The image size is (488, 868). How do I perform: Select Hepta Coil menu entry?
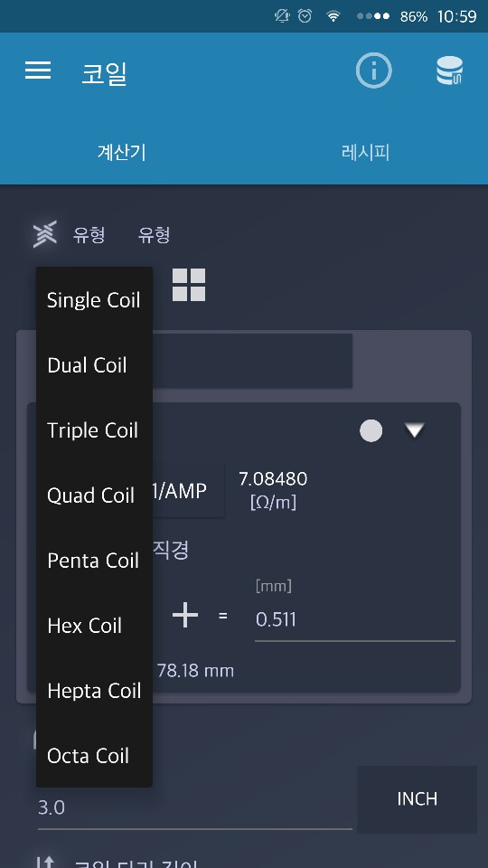pos(94,691)
